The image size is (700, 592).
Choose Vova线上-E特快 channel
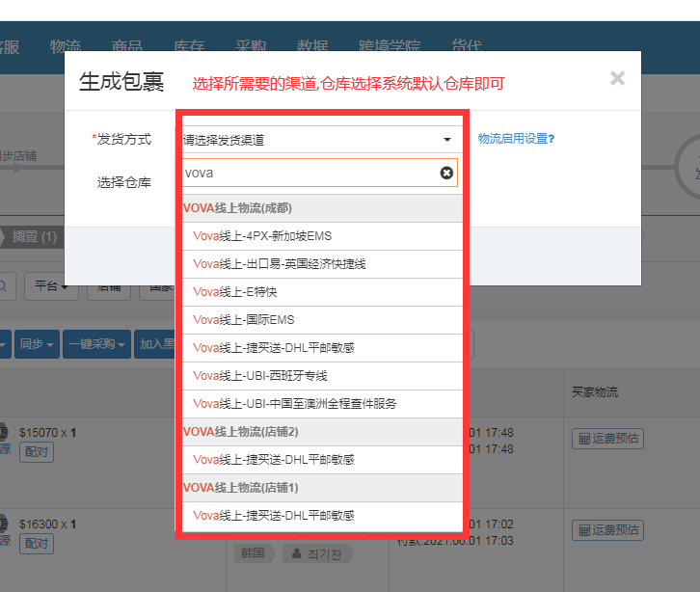tap(322, 292)
